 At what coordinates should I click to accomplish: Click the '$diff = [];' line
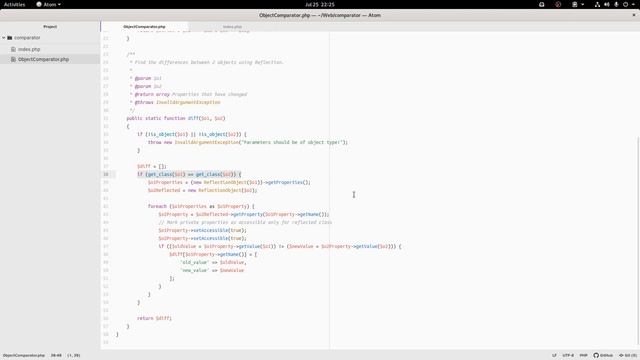[x=151, y=167]
